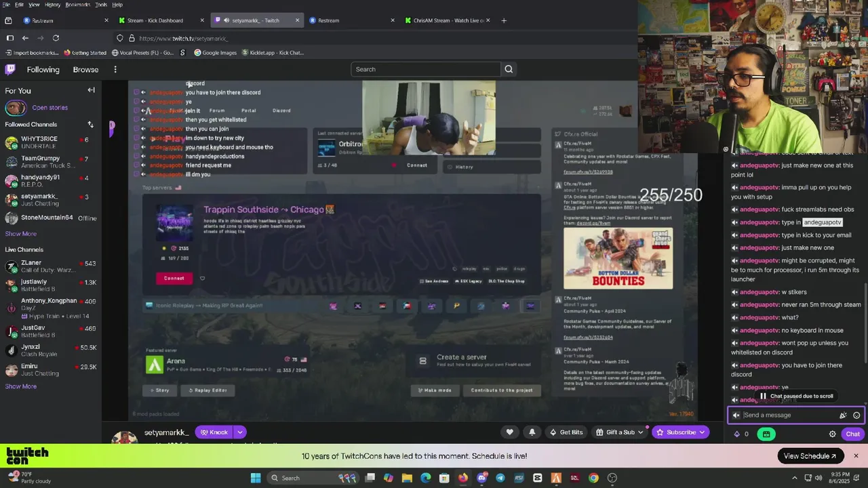Expand the Subscribe options dropdown

703,432
